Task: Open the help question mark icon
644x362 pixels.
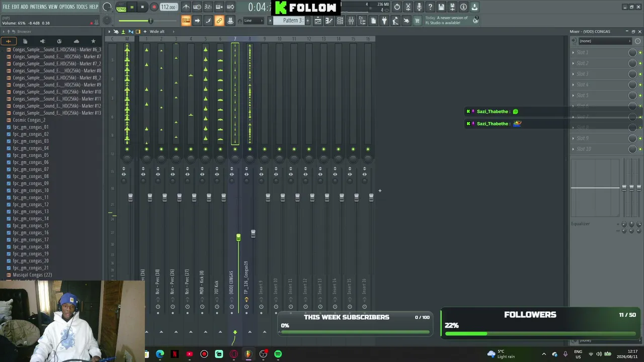Action: tap(430, 7)
